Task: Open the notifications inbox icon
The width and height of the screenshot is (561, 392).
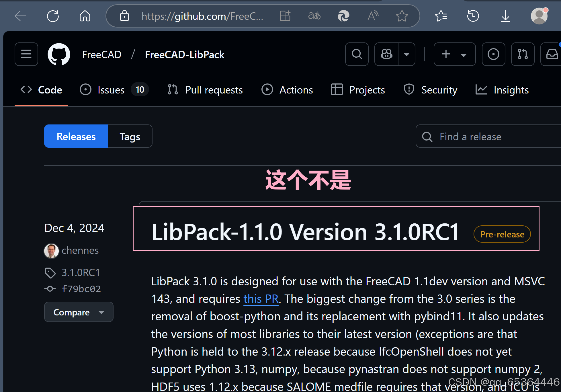Action: pyautogui.click(x=552, y=54)
